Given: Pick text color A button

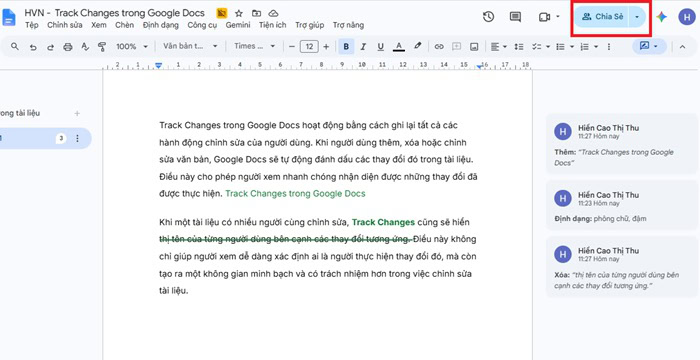Looking at the screenshot, I should point(399,46).
